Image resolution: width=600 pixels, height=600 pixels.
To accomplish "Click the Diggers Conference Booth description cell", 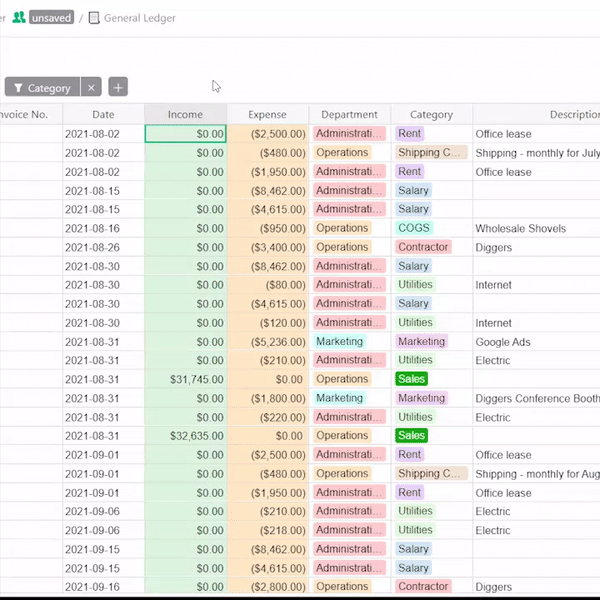I will pyautogui.click(x=536, y=398).
